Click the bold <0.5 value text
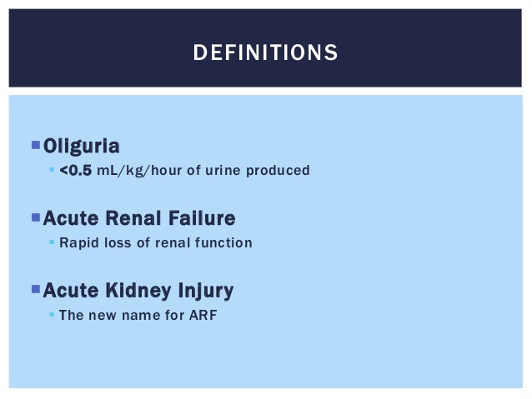 click(x=75, y=170)
